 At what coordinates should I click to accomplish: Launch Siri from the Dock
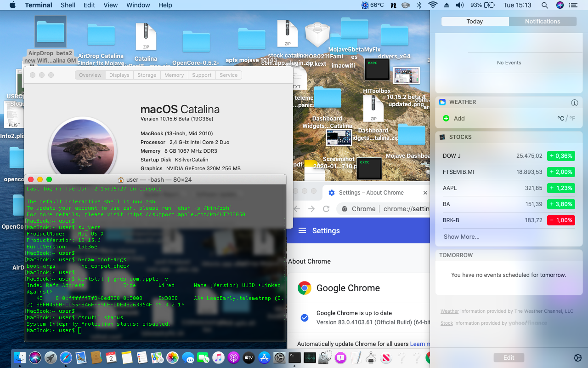(35, 357)
